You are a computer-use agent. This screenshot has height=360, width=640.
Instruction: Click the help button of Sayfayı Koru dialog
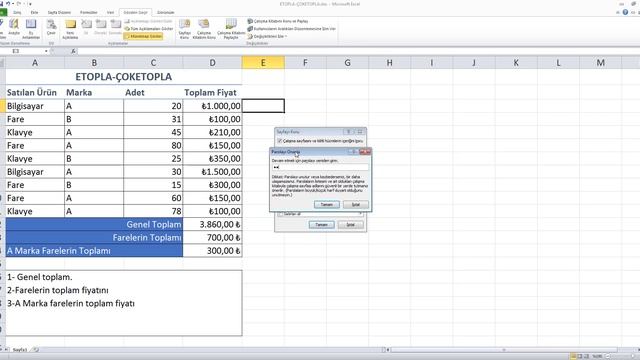click(348, 132)
